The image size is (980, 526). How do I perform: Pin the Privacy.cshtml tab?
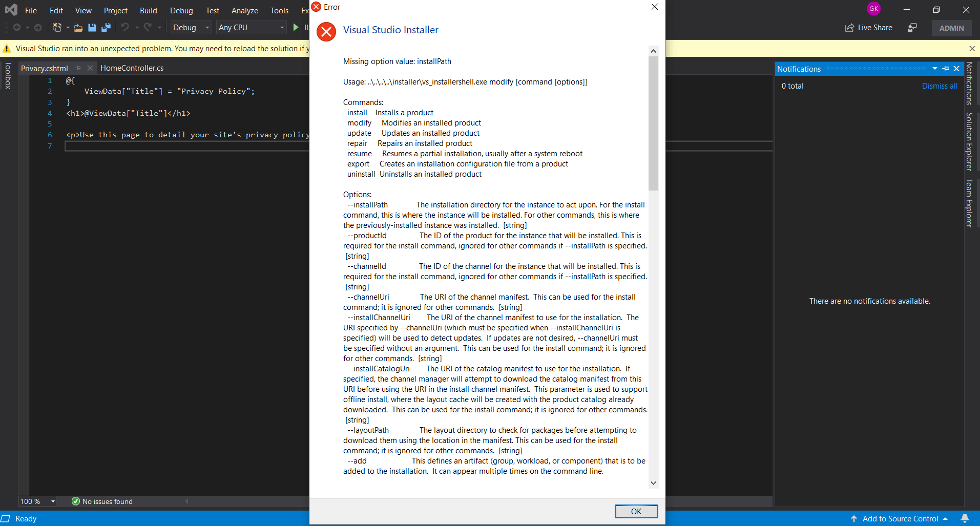[x=78, y=68]
